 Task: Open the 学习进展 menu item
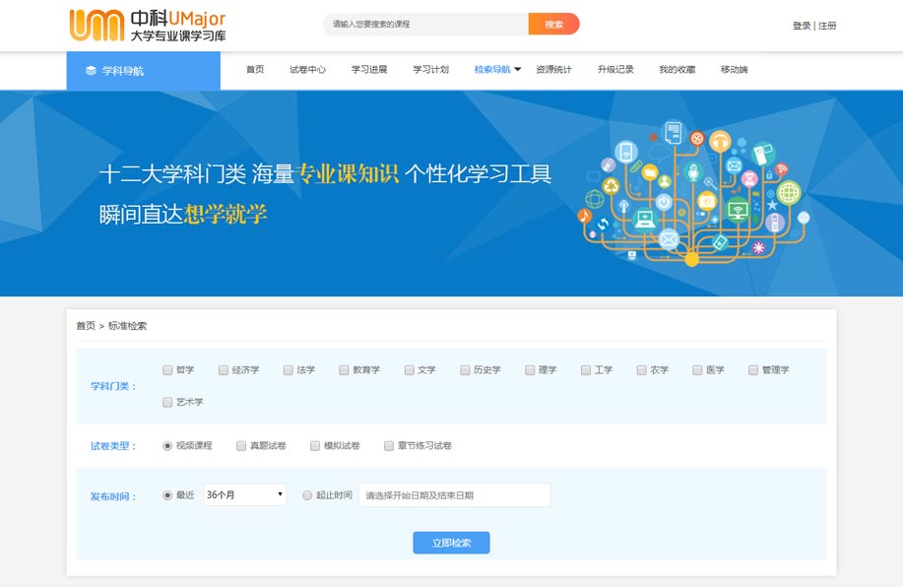click(x=369, y=70)
